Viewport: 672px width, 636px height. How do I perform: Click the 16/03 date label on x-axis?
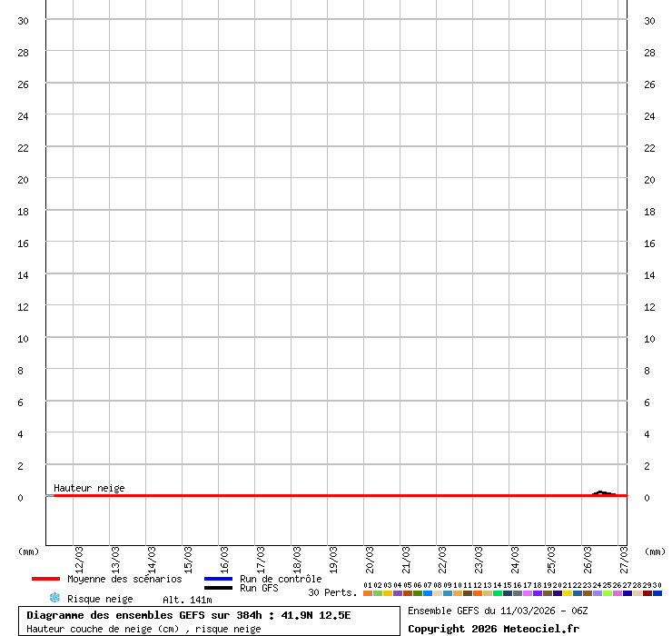click(x=225, y=557)
